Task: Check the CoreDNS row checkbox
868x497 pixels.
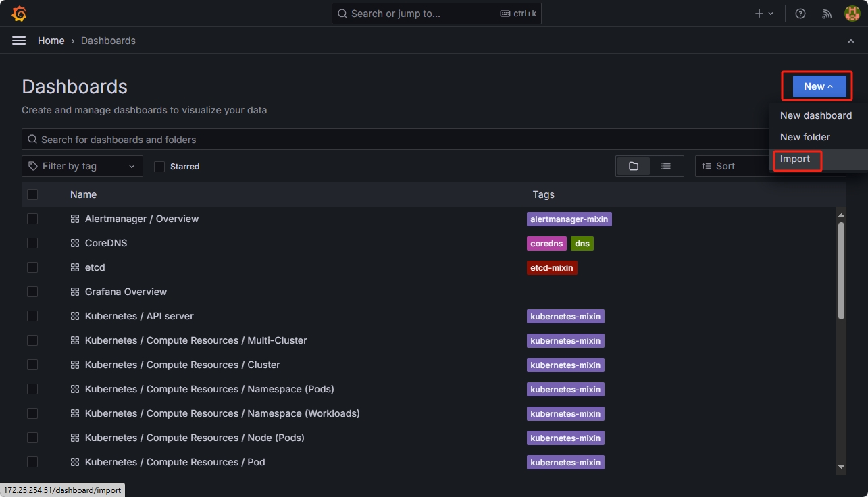Action: click(32, 243)
